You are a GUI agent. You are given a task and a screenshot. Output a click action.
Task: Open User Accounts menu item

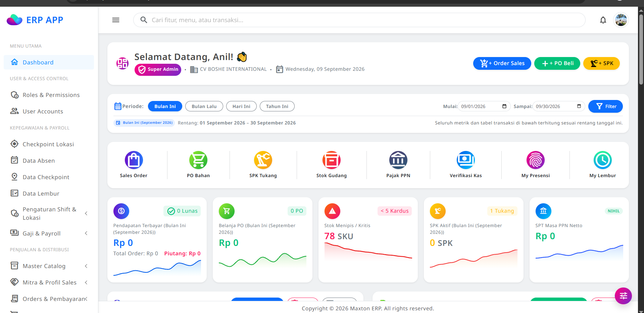click(49, 111)
